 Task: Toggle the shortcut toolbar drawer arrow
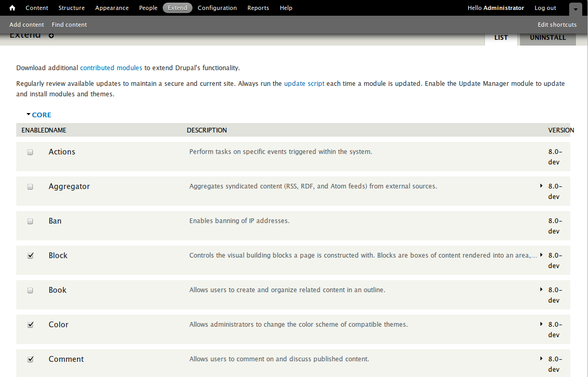coord(575,9)
